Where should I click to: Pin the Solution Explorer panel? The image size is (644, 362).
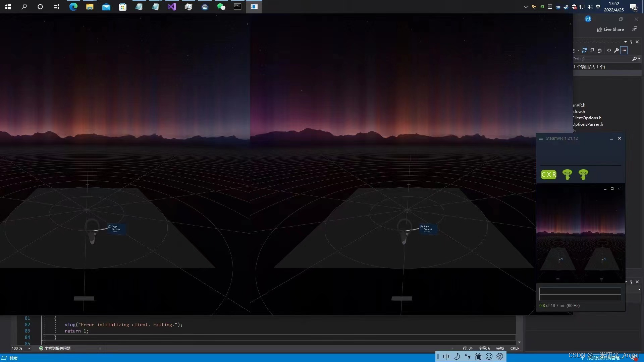(x=631, y=42)
